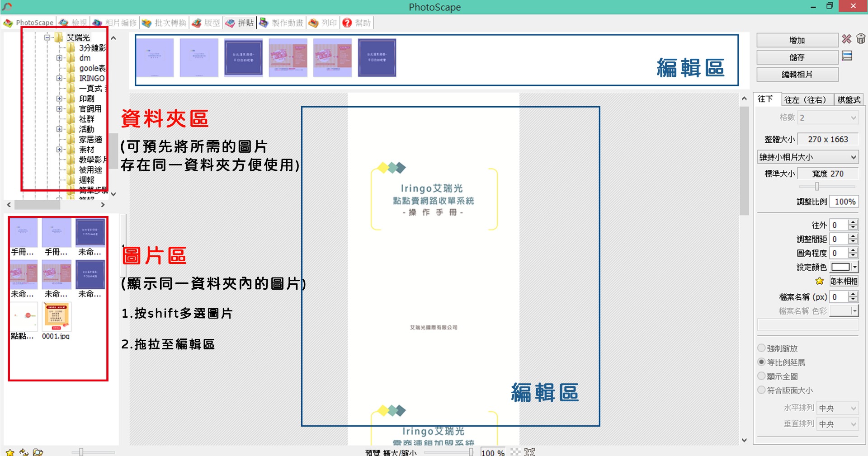Click the refresh folder icon at bottom left
This screenshot has height=456, width=868.
point(24,452)
